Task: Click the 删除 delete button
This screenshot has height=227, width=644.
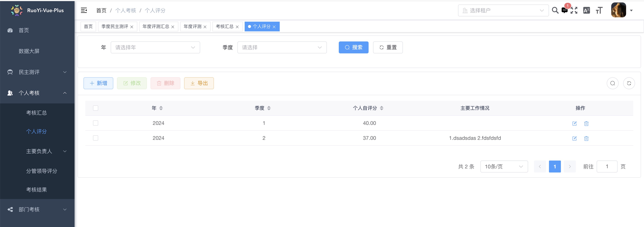Action: click(x=165, y=83)
